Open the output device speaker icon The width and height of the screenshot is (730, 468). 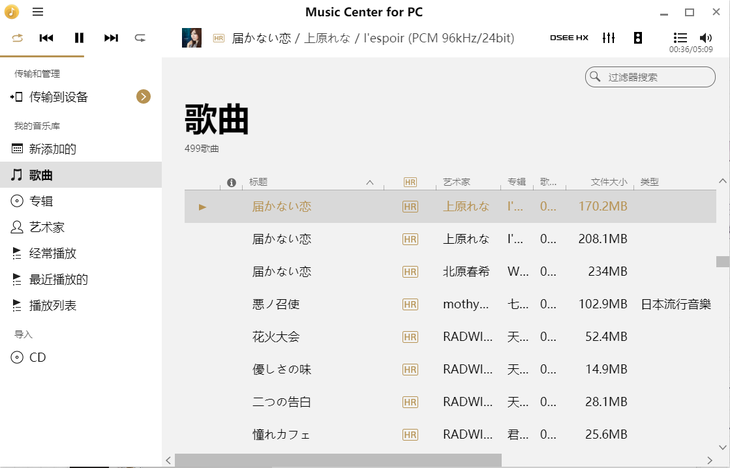point(638,38)
